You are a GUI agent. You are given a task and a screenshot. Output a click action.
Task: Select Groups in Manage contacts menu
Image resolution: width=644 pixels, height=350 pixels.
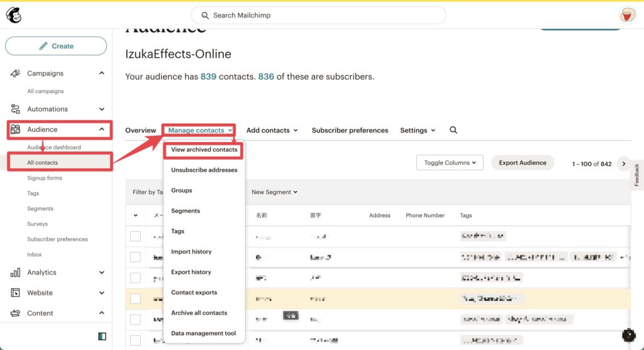182,190
